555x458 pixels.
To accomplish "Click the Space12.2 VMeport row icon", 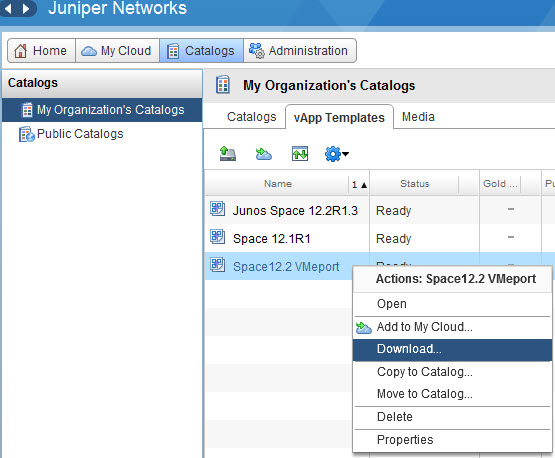I will point(217,264).
